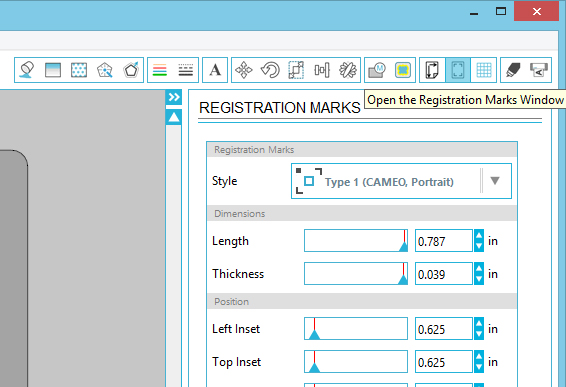This screenshot has width=566, height=387.
Task: Open the Move window
Action: (x=244, y=70)
